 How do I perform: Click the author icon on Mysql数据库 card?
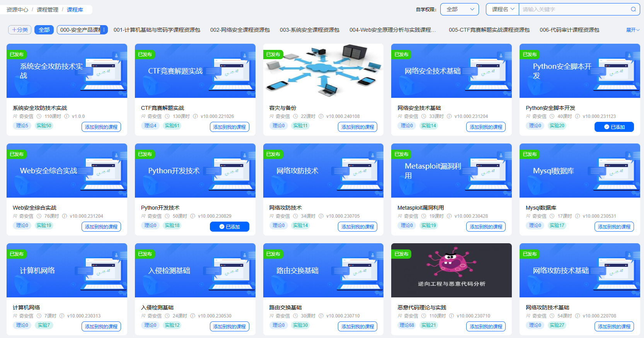coord(528,216)
